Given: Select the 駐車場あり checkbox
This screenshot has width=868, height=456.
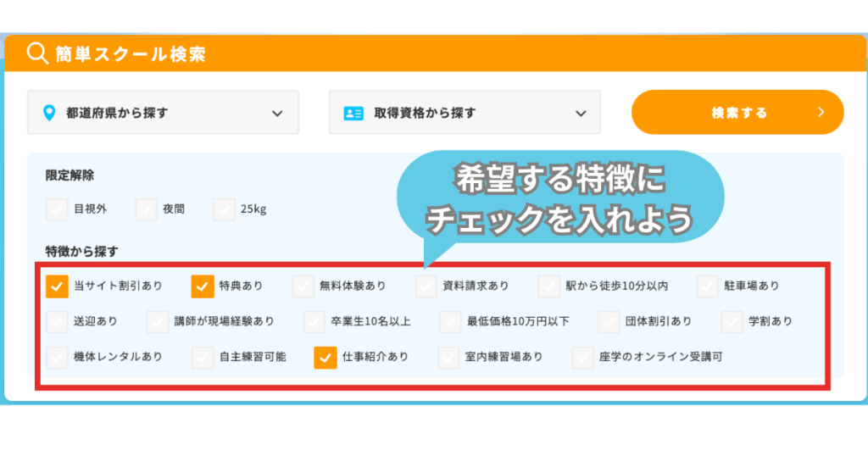Looking at the screenshot, I should pos(708,286).
